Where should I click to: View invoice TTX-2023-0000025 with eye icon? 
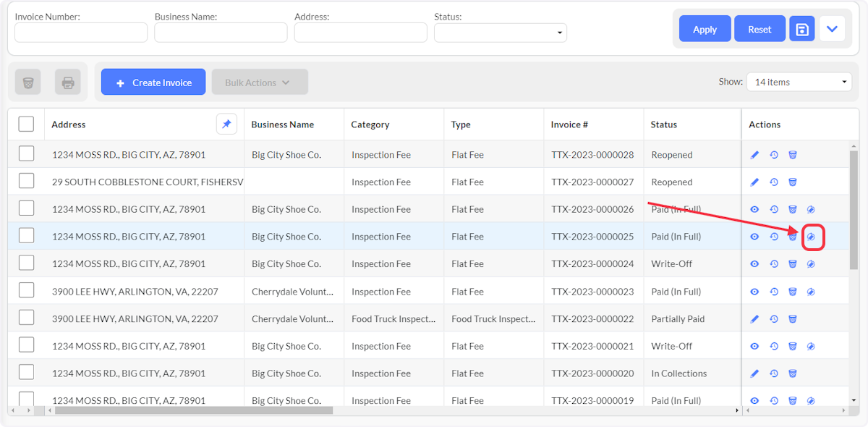[754, 237]
